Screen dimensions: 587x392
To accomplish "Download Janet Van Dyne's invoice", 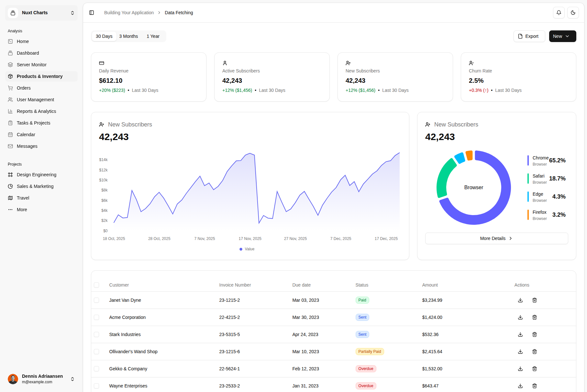I will 520,300.
